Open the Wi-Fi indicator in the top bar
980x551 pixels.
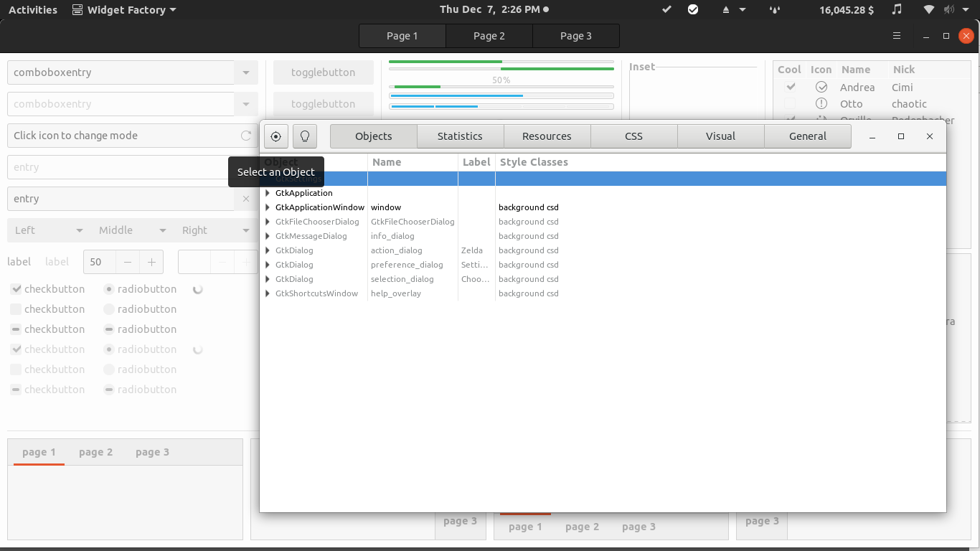[x=929, y=10]
